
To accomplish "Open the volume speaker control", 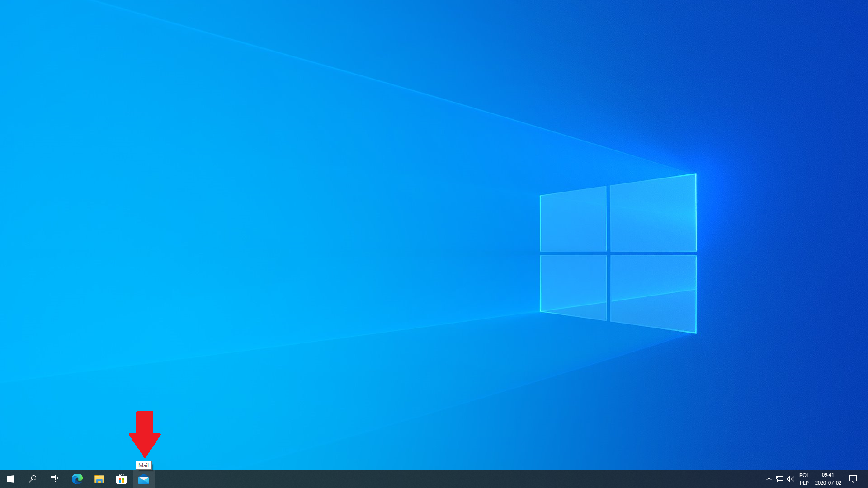I will click(x=790, y=479).
